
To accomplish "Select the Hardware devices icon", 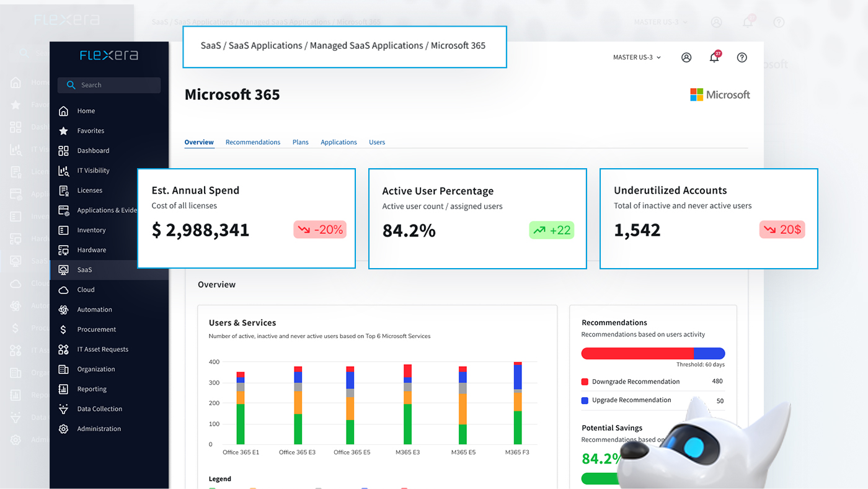I will coord(63,250).
